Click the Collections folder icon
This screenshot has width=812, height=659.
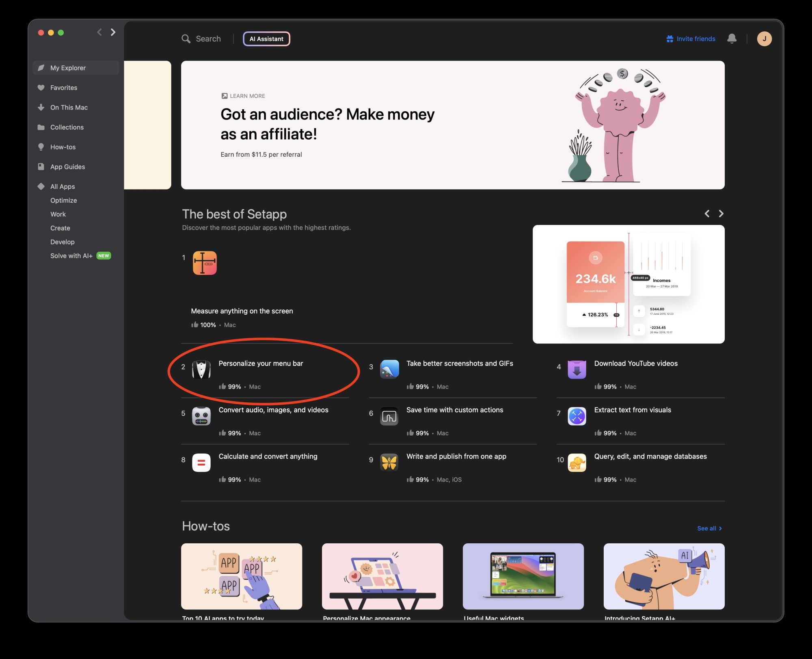pos(41,127)
